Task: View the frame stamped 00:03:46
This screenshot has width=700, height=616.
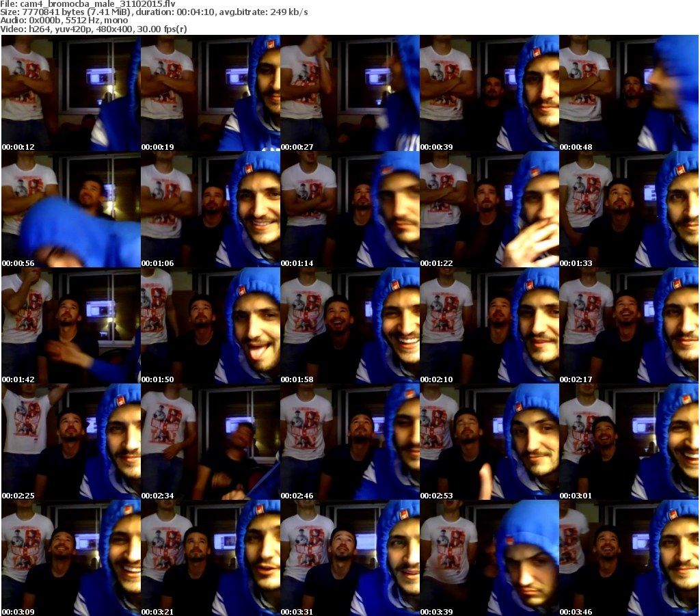Action: [x=629, y=558]
